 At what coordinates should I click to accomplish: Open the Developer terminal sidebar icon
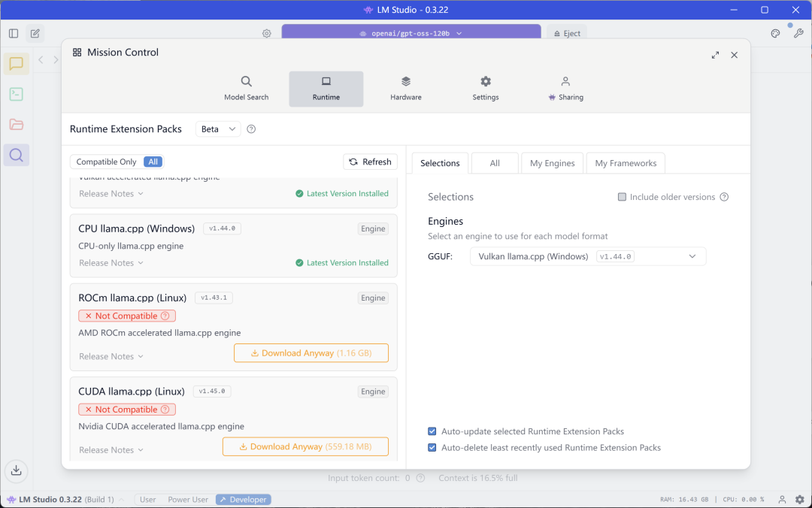point(16,94)
